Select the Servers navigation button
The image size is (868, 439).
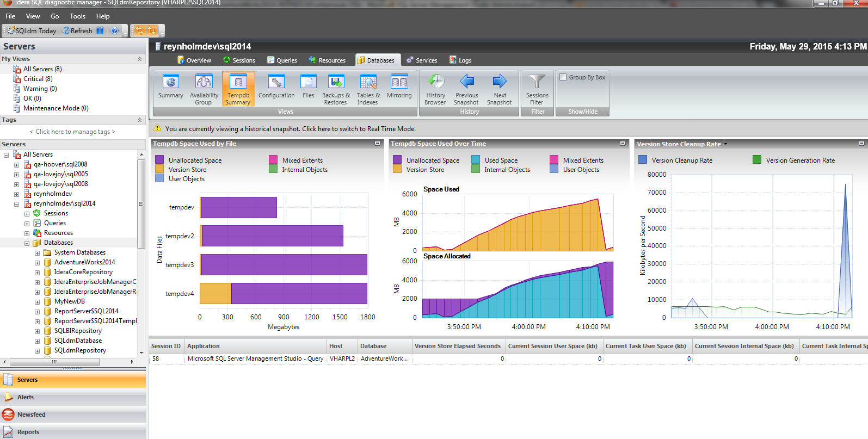73,380
